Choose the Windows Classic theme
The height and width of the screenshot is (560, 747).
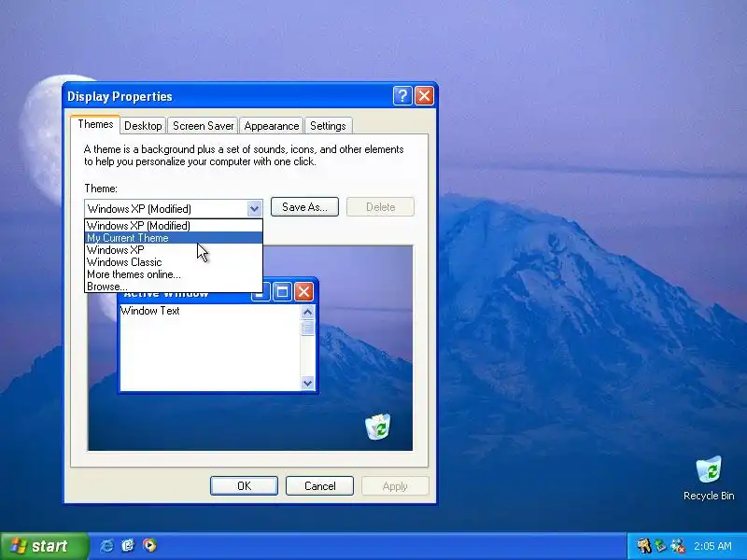tap(174, 262)
